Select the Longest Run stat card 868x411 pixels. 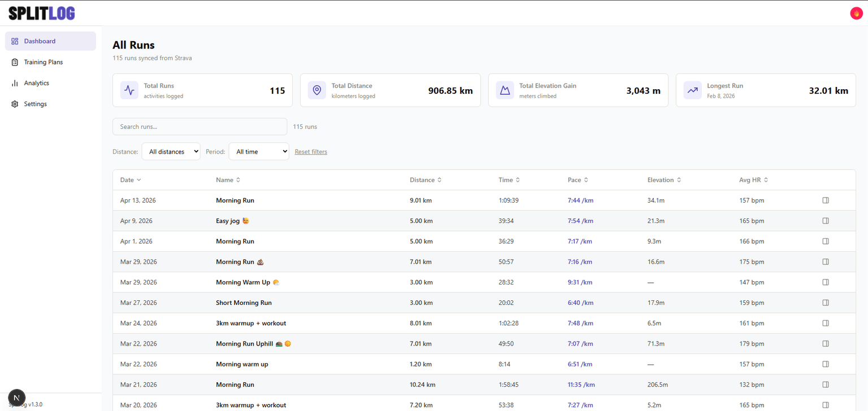pyautogui.click(x=766, y=90)
